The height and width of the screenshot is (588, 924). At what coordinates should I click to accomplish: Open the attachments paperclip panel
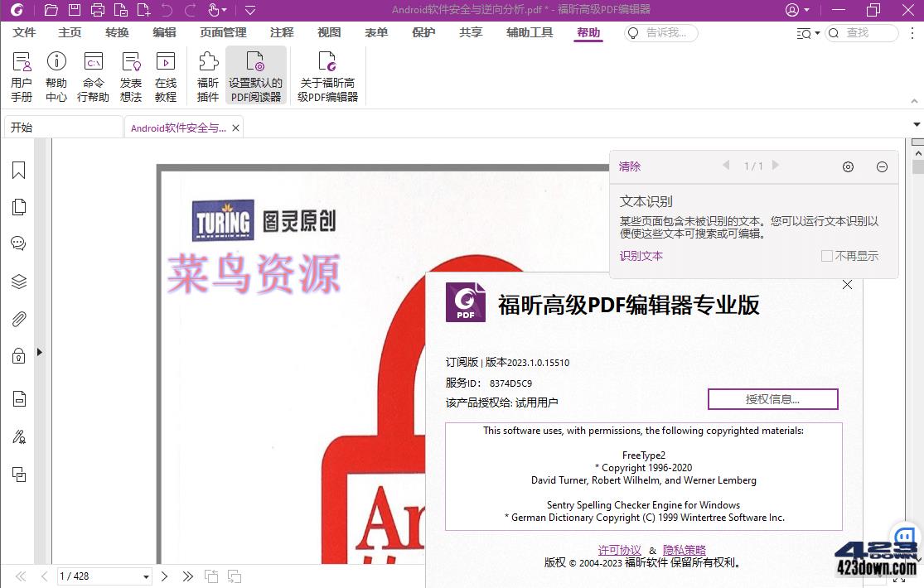18,319
